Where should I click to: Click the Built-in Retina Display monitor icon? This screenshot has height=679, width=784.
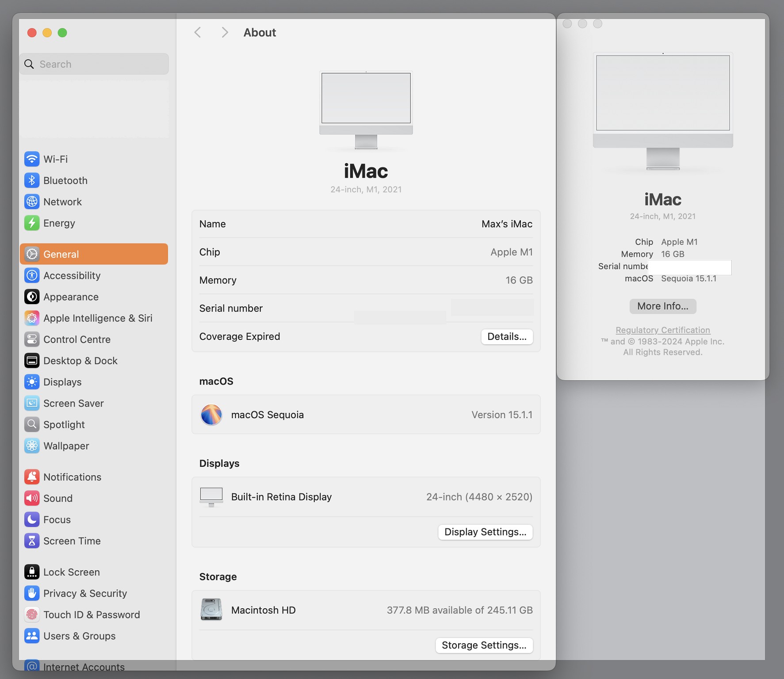point(211,497)
